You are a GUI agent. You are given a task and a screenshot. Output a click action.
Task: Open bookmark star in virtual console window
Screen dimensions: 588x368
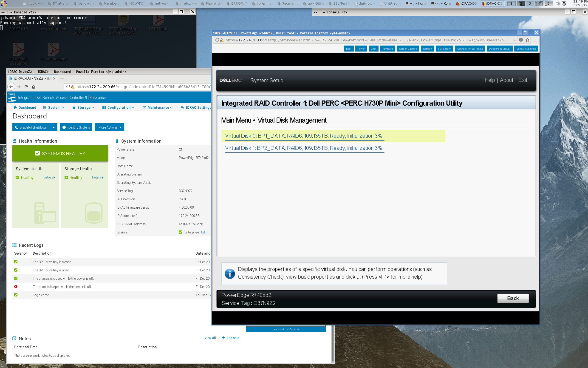[x=527, y=40]
